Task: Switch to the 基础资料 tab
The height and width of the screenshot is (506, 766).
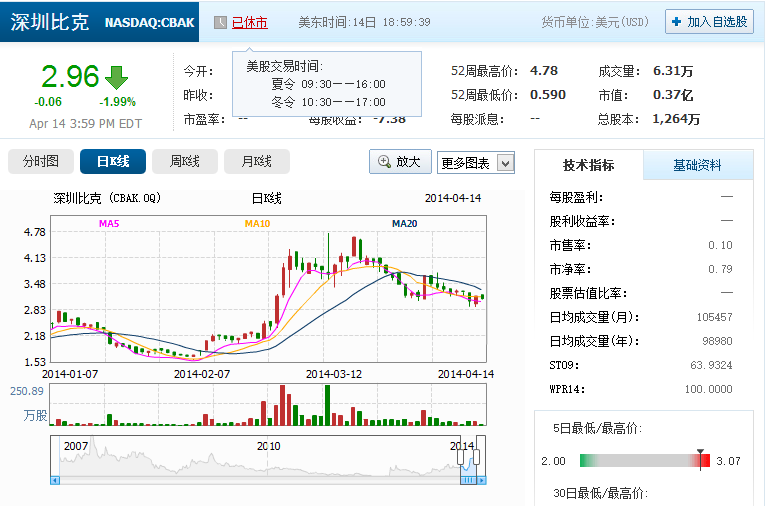Action: 697,165
